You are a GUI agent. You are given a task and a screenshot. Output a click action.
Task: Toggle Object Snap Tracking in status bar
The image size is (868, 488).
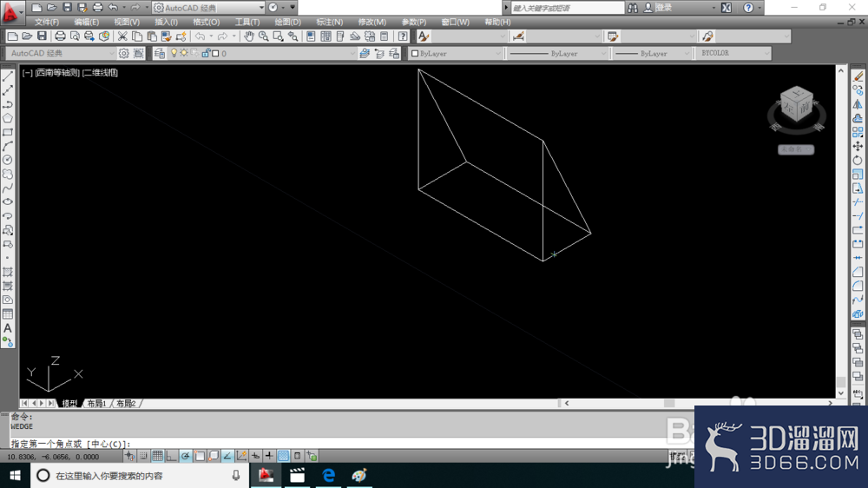[227, 457]
